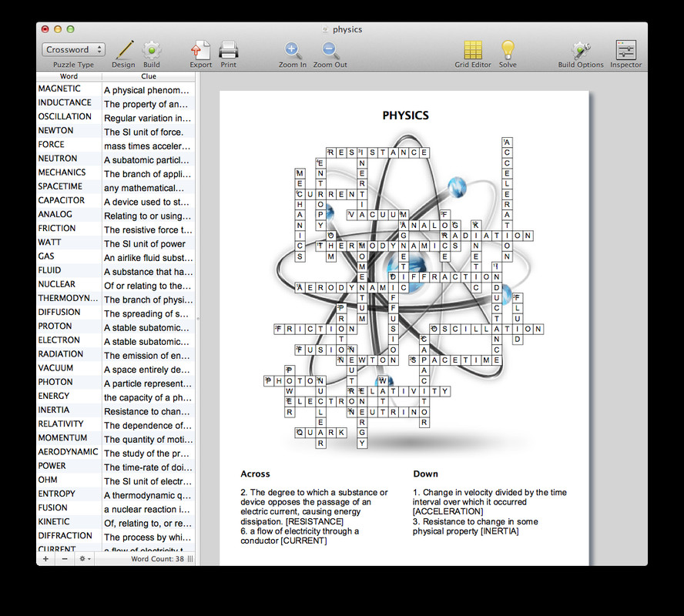The height and width of the screenshot is (616, 684).
Task: Click the physics document icon in the title bar
Action: (x=325, y=29)
